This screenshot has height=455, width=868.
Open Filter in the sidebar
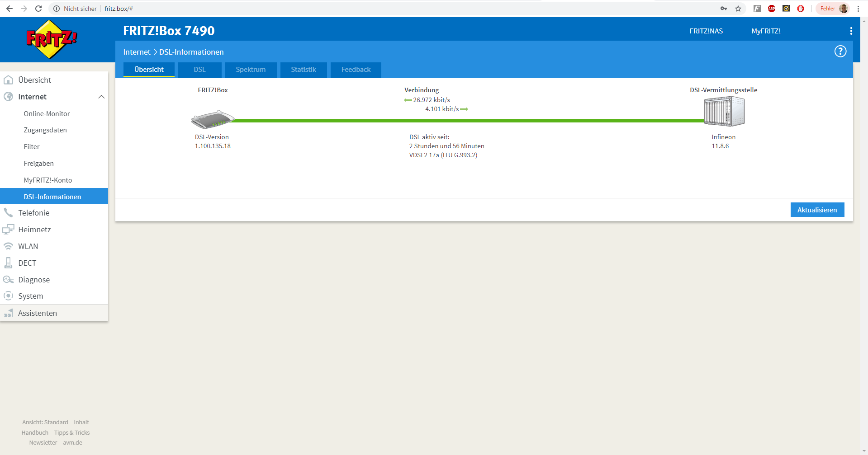tap(32, 147)
